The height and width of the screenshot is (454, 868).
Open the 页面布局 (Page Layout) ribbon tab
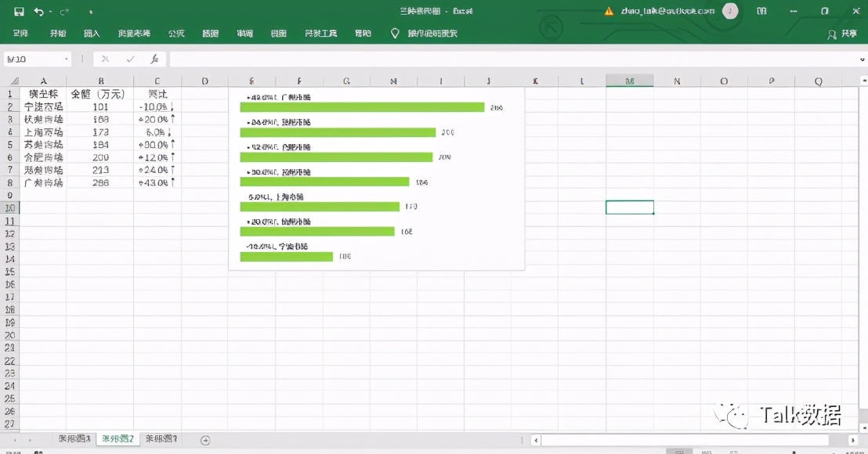[134, 34]
